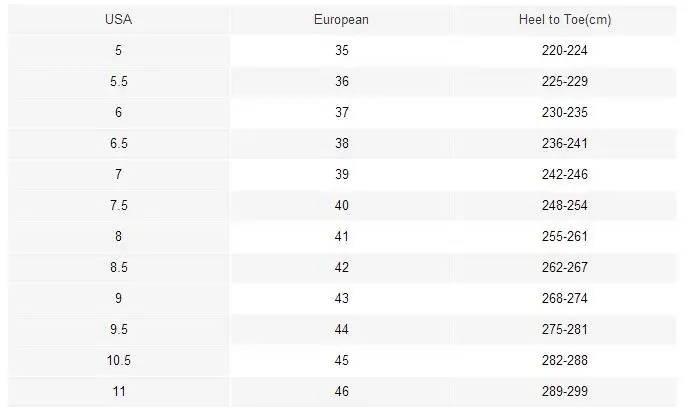Screen dimensions: 689x409
Task: Select the 255-261 measurement cell
Action: point(563,236)
